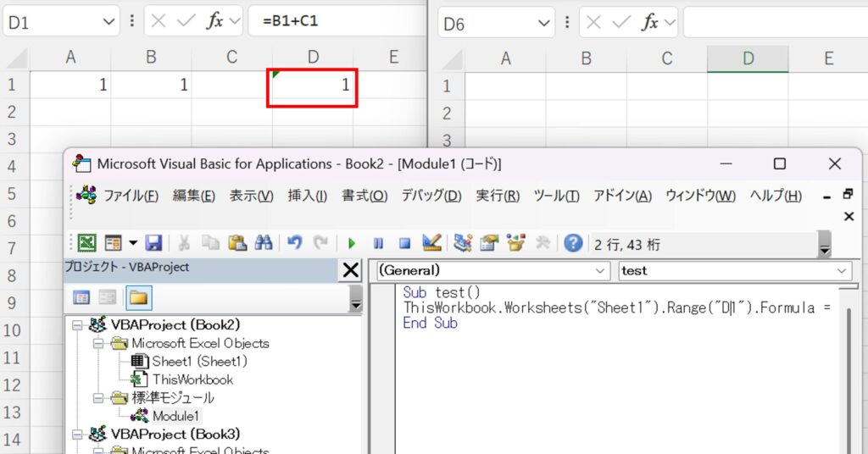
Task: Click Insert Function fx in right workbook
Action: pyautogui.click(x=649, y=23)
